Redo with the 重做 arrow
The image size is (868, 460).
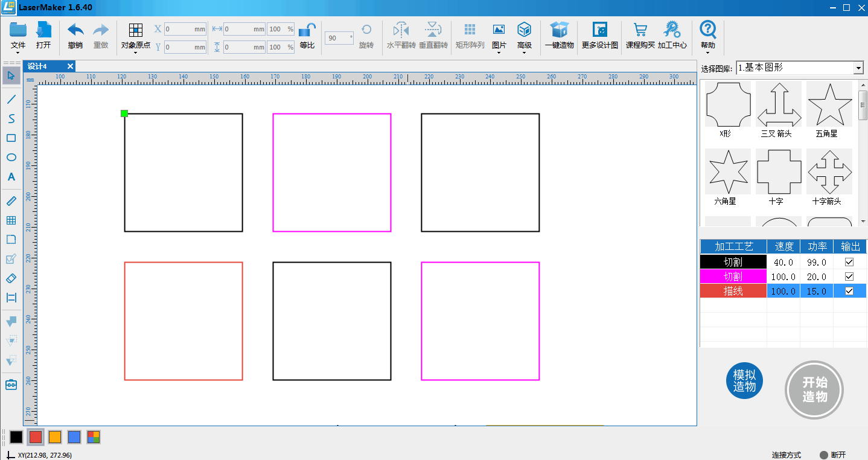[x=101, y=30]
